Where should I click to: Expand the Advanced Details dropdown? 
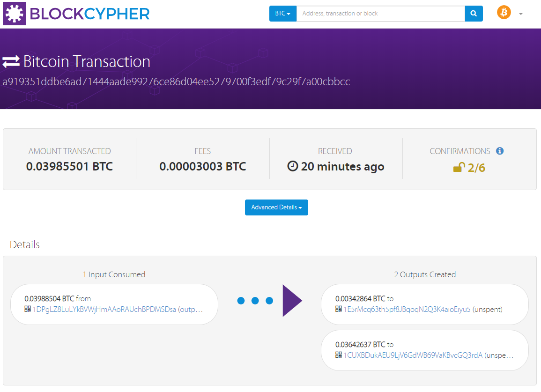pos(276,207)
